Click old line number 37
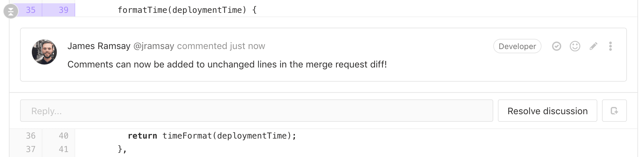 tap(31, 149)
